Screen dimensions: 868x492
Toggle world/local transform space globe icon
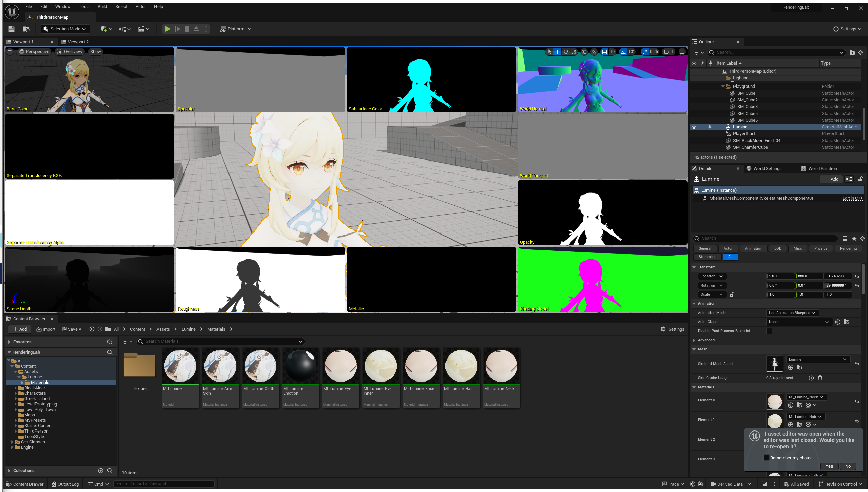pyautogui.click(x=584, y=52)
